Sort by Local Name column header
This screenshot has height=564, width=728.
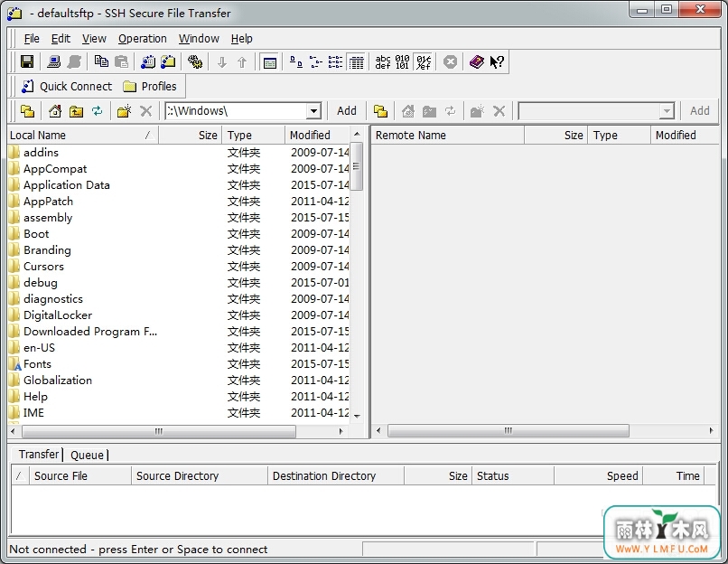point(83,136)
